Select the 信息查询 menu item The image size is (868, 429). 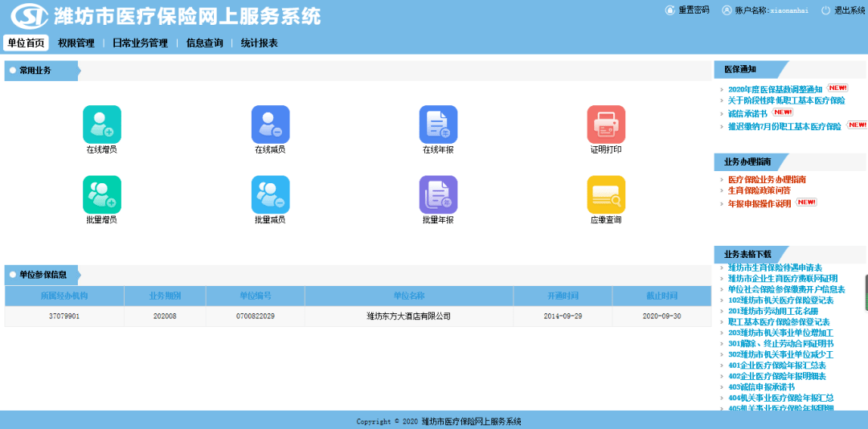pyautogui.click(x=204, y=43)
